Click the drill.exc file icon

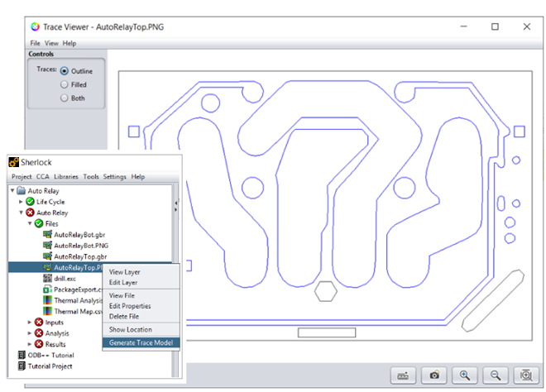[x=47, y=278]
